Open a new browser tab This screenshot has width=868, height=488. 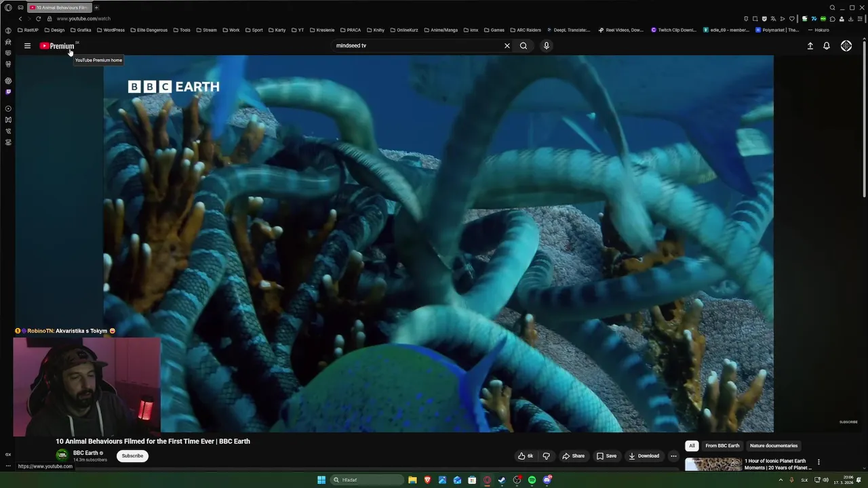point(96,7)
